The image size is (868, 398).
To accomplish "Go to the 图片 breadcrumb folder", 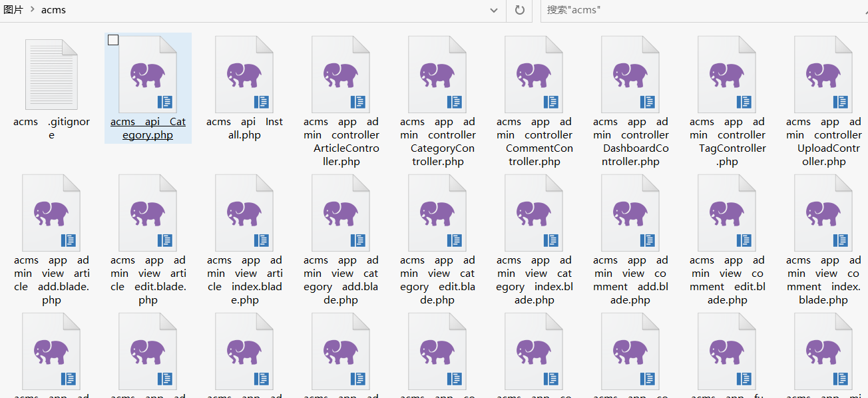I will point(13,10).
